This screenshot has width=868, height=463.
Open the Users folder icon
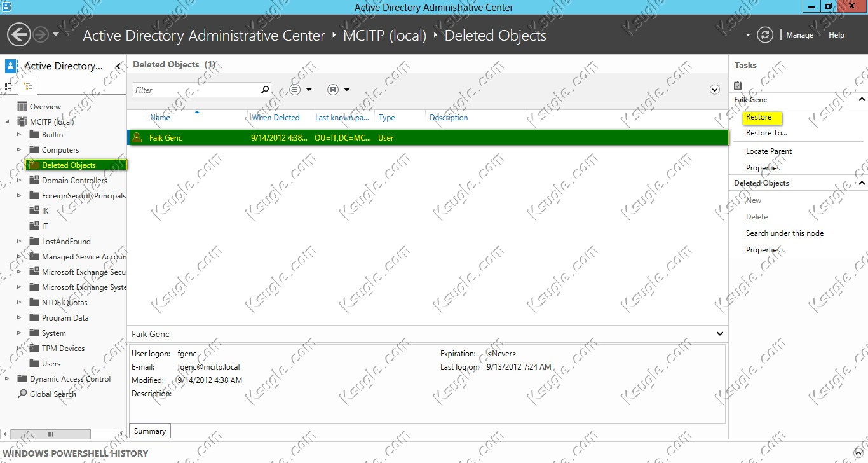34,363
